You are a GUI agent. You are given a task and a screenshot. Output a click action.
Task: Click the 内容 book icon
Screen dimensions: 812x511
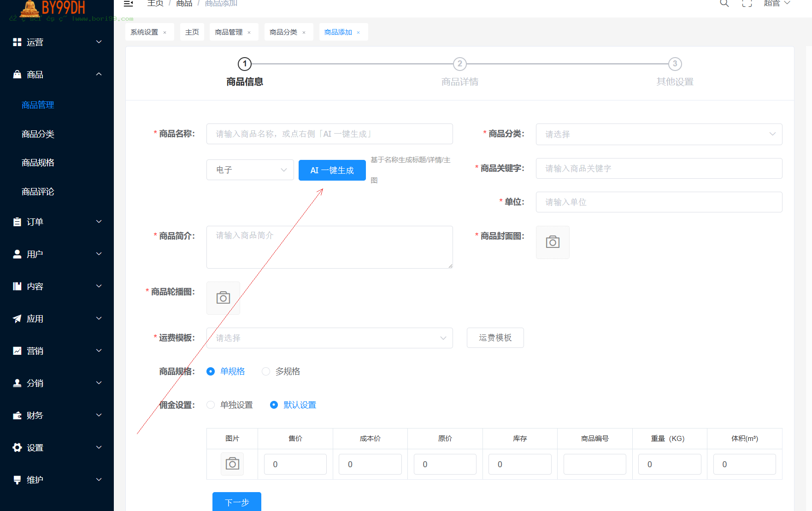click(x=17, y=286)
